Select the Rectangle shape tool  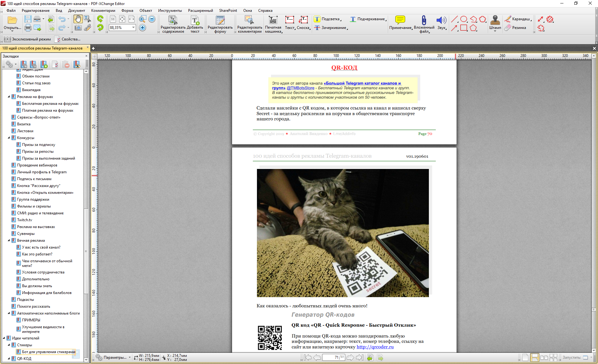click(464, 28)
